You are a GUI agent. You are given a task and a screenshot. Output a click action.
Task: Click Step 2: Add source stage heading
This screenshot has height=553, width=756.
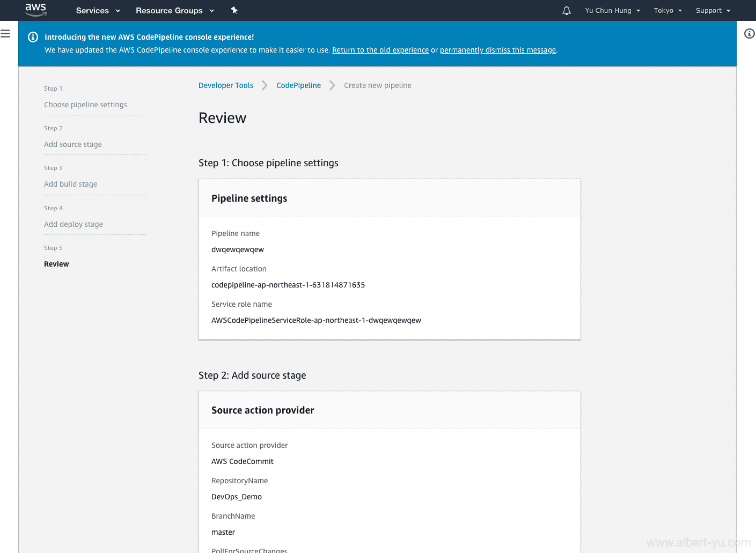point(252,375)
